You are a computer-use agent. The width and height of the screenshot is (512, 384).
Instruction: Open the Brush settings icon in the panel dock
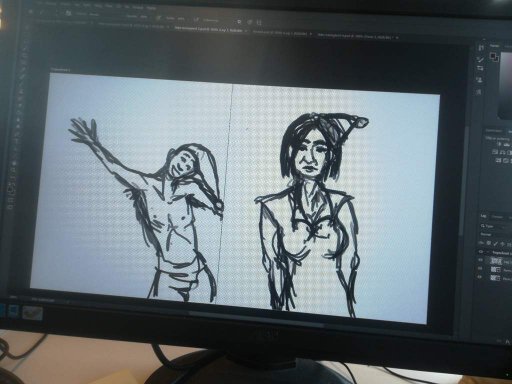pyautogui.click(x=480, y=59)
